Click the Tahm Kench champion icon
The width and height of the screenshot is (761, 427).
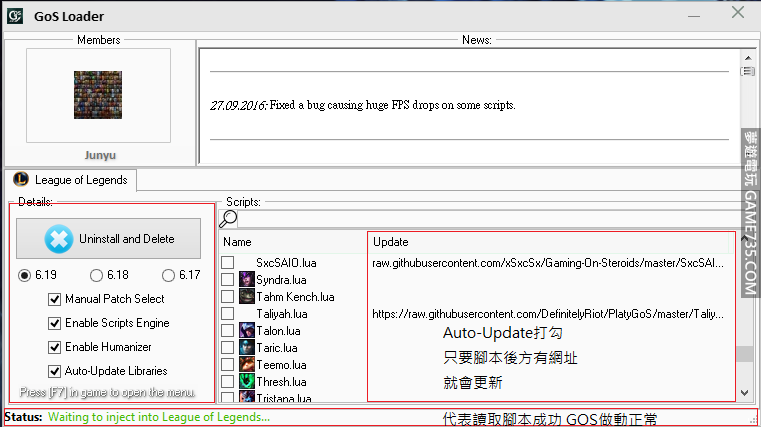point(247,296)
